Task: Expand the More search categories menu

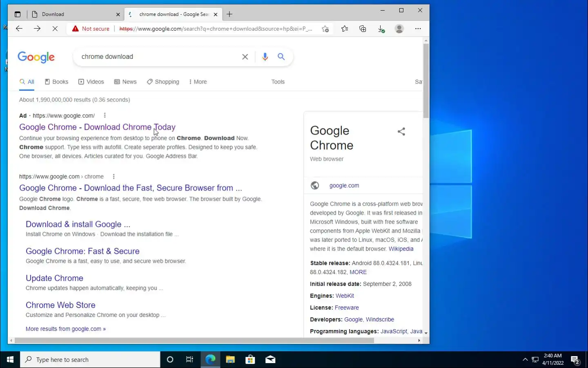Action: coord(198,82)
